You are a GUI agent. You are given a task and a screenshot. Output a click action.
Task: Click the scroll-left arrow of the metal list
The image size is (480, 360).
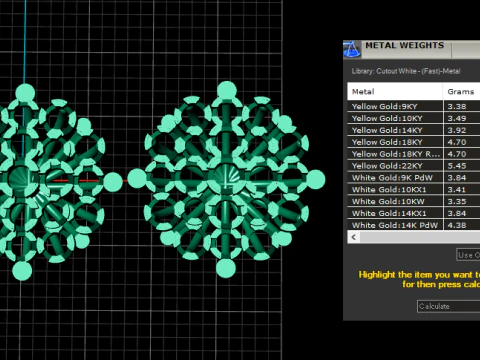click(354, 237)
